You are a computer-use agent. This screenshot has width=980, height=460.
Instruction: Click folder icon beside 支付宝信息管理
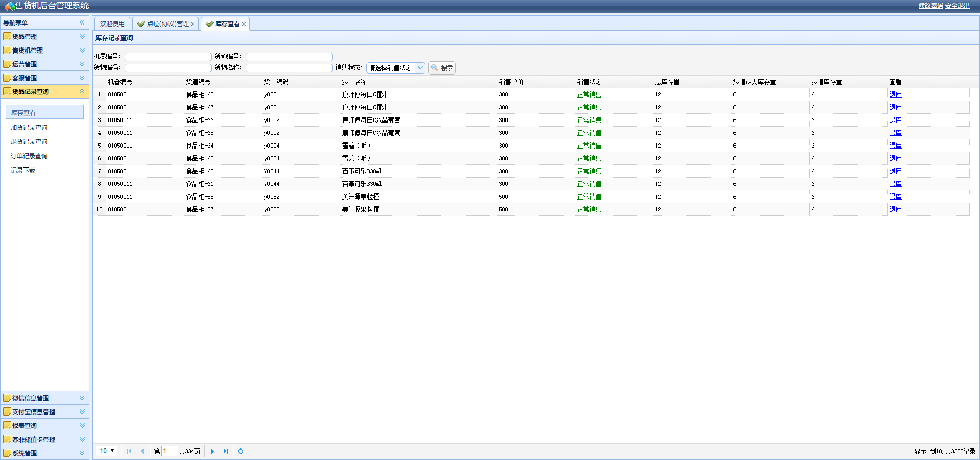tap(7, 411)
